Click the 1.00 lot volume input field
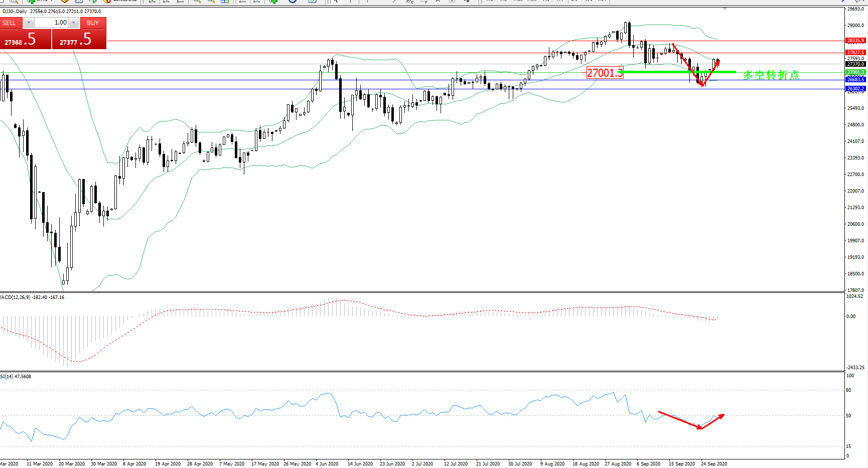The height and width of the screenshot is (468, 868). tap(51, 23)
